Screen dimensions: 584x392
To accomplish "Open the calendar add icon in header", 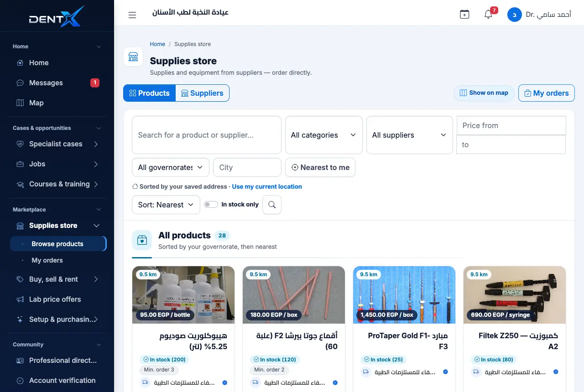I will pyautogui.click(x=464, y=15).
